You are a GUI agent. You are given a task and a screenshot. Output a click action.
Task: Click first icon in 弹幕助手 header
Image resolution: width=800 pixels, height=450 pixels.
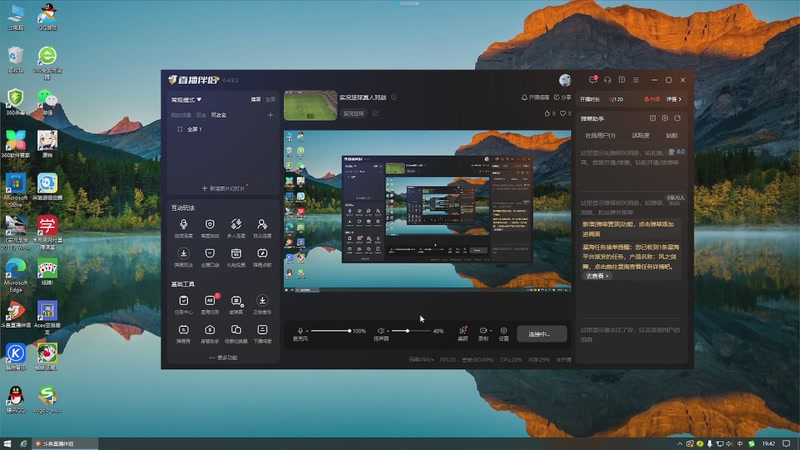[x=653, y=118]
